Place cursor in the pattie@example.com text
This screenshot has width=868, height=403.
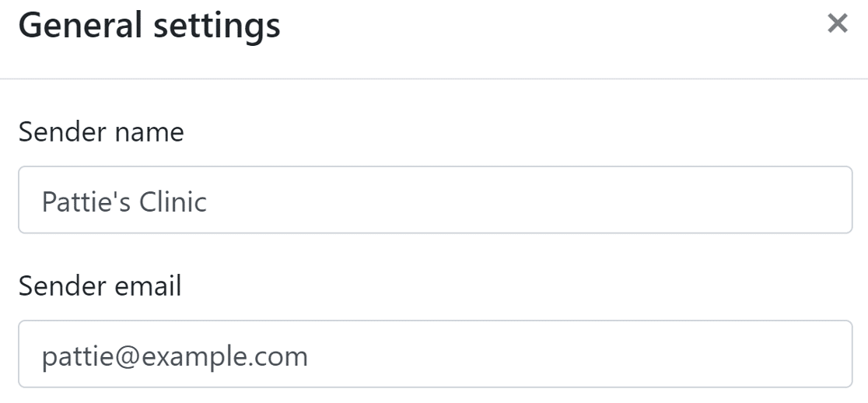(174, 356)
